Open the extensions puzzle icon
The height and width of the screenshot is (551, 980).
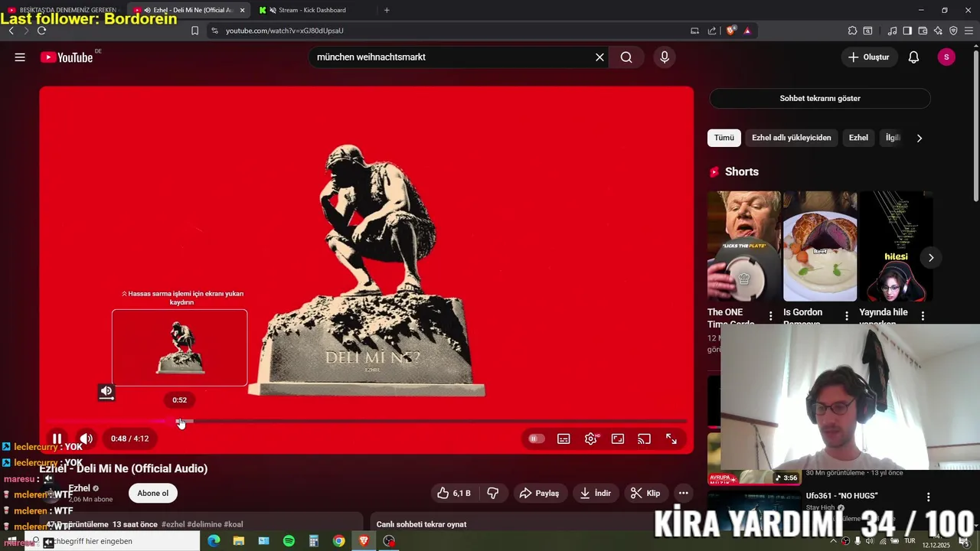852,31
